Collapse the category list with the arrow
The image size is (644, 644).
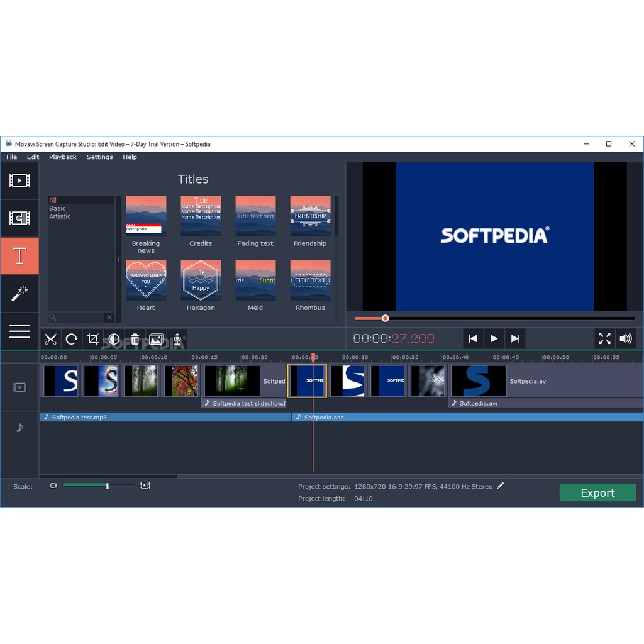119,259
